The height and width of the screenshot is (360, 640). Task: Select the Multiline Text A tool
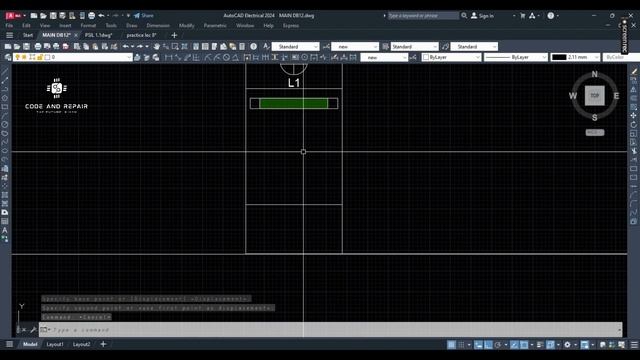(5, 230)
